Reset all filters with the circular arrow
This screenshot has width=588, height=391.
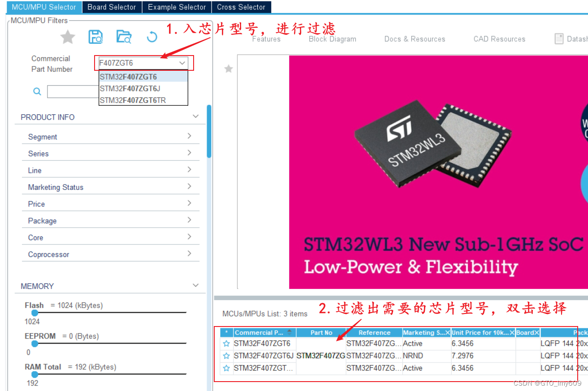(152, 37)
